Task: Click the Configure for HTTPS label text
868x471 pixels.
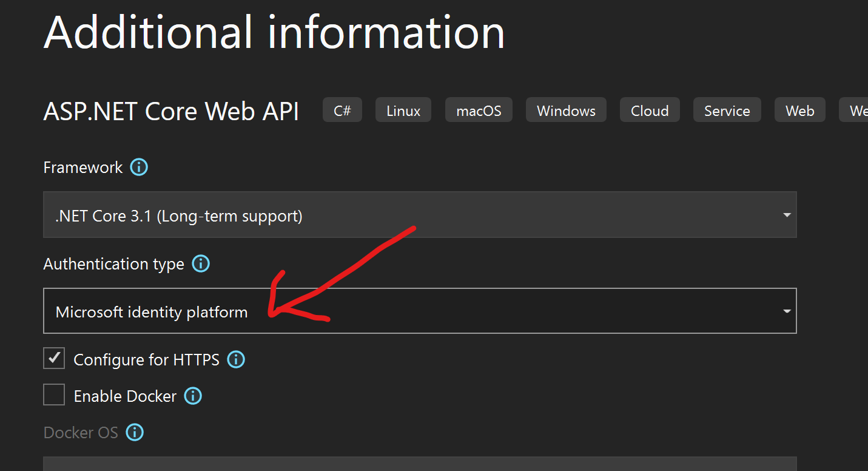Action: (146, 360)
